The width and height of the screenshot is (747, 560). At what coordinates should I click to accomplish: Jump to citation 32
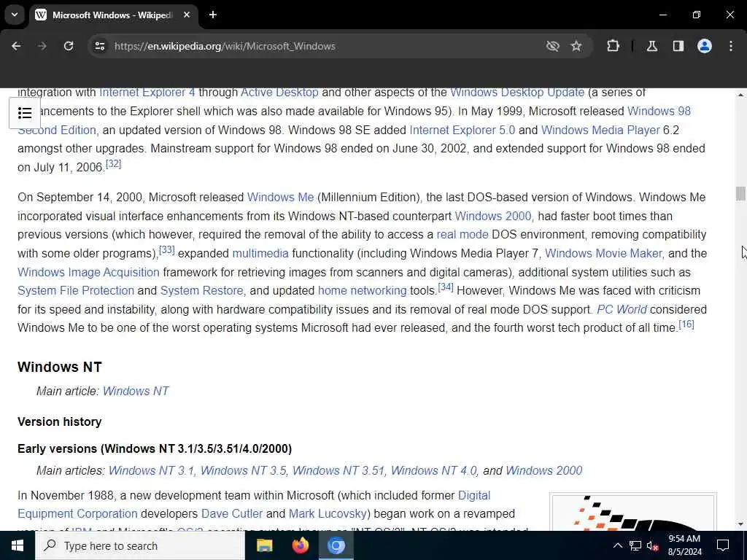click(x=113, y=164)
